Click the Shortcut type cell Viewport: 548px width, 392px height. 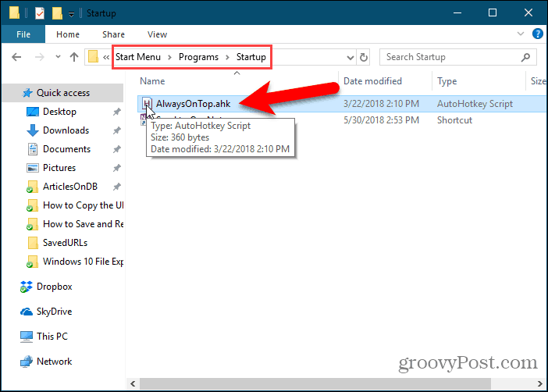pyautogui.click(x=454, y=120)
